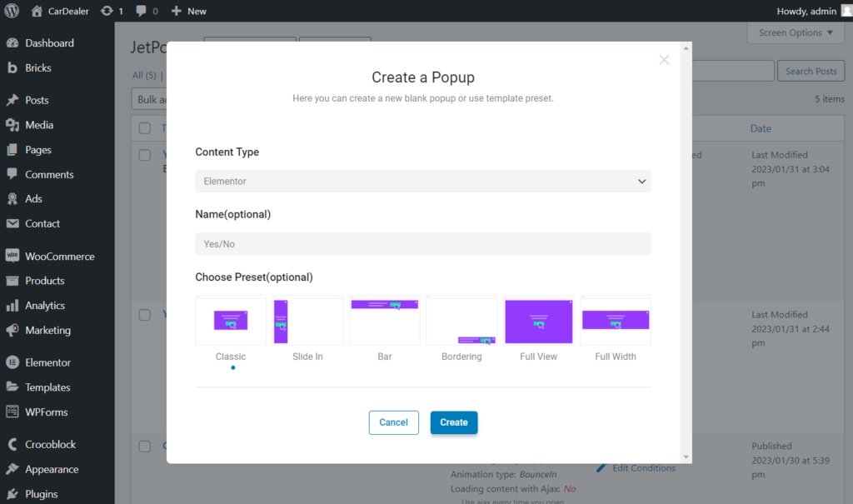Click the WooCommerce sidebar icon
The width and height of the screenshot is (853, 504).
[x=12, y=256]
